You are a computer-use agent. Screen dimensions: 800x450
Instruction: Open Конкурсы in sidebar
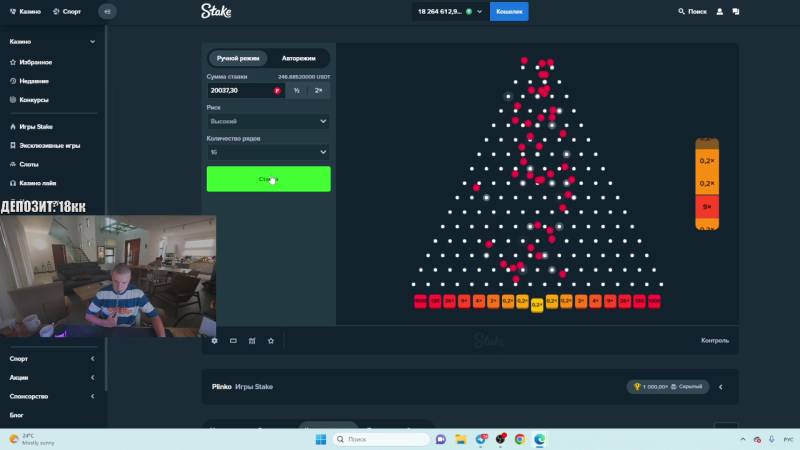pyautogui.click(x=29, y=100)
